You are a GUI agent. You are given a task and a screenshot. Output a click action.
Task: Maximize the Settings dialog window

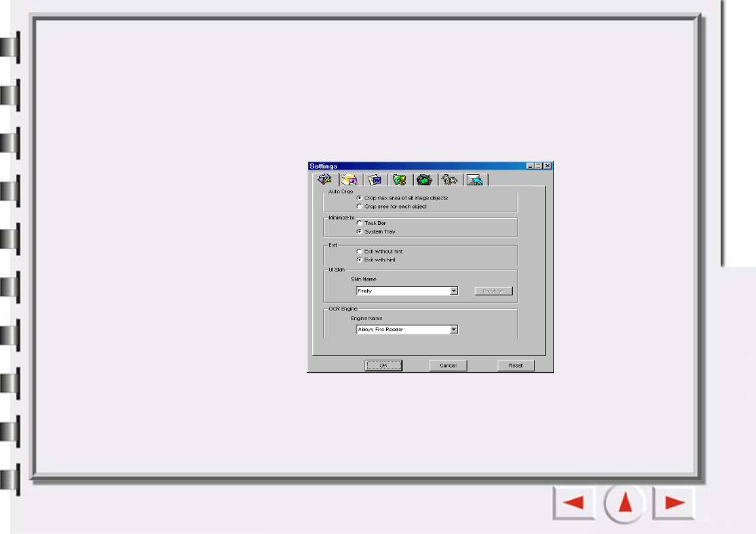(x=538, y=166)
